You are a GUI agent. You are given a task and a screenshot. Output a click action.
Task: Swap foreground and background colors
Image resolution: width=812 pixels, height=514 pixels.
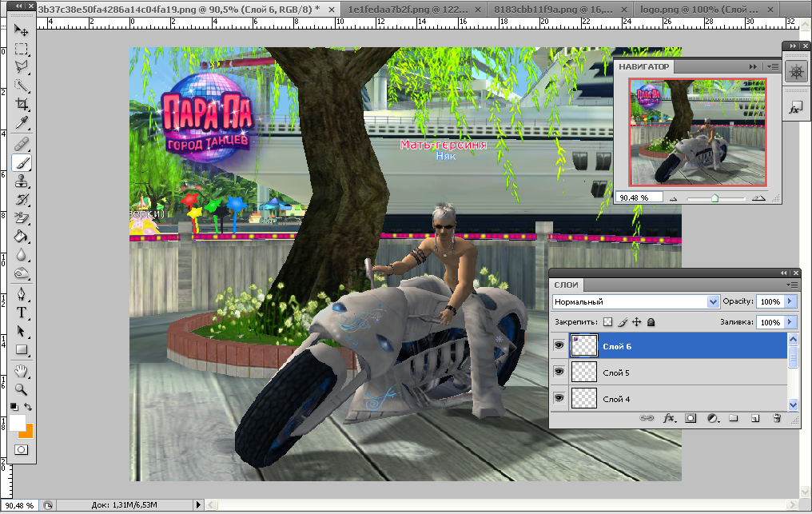pyautogui.click(x=28, y=407)
